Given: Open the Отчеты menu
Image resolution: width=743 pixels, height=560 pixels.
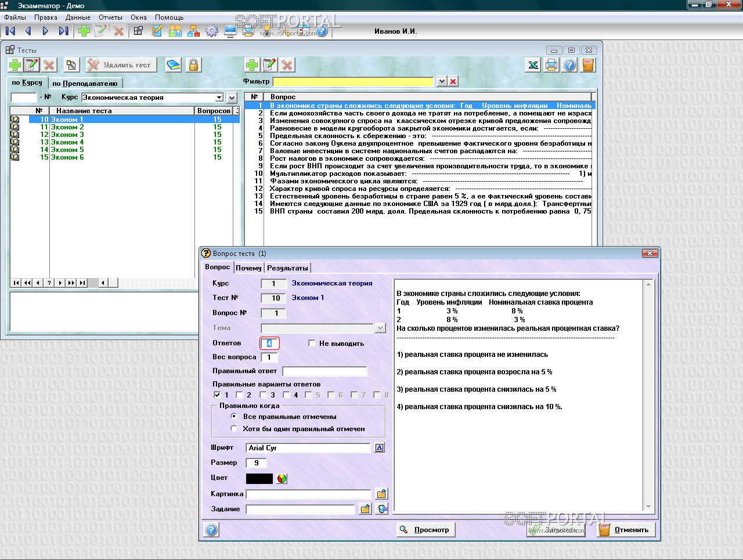Looking at the screenshot, I should click(x=110, y=17).
